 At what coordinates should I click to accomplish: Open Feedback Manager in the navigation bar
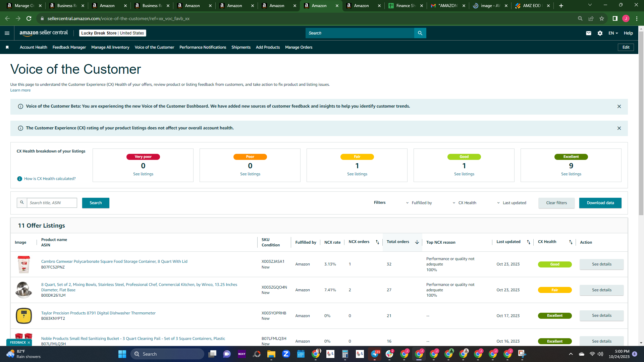(69, 47)
